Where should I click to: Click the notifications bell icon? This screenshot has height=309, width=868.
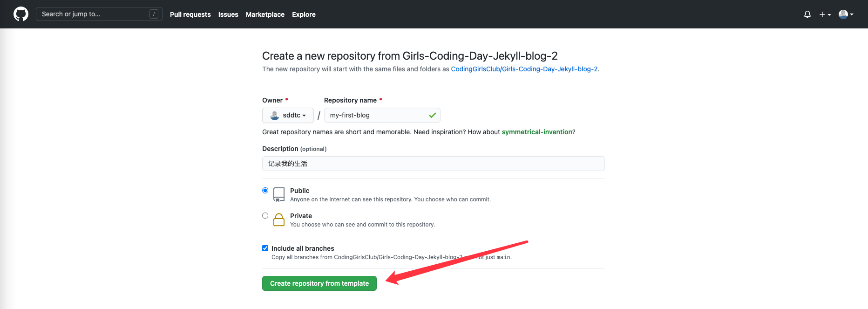click(x=807, y=14)
